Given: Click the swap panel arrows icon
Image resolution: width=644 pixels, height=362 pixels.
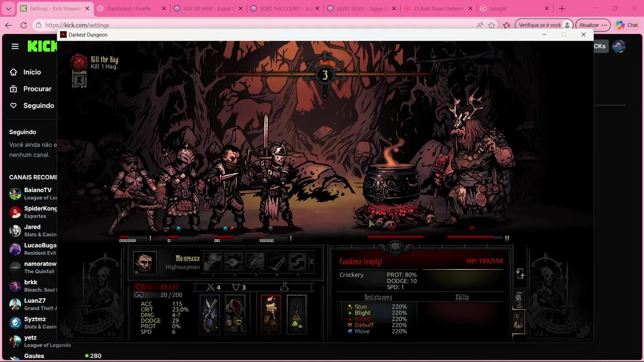Looking at the screenshot, I should (520, 274).
